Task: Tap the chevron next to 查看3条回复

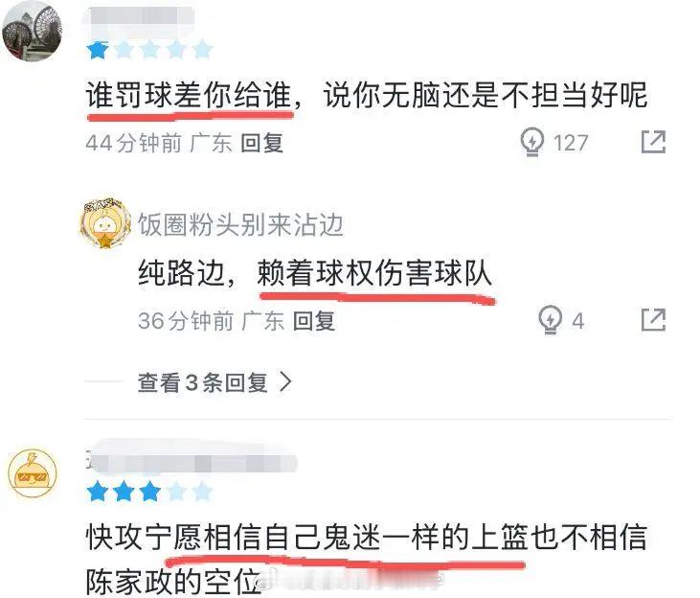Action: (x=285, y=382)
